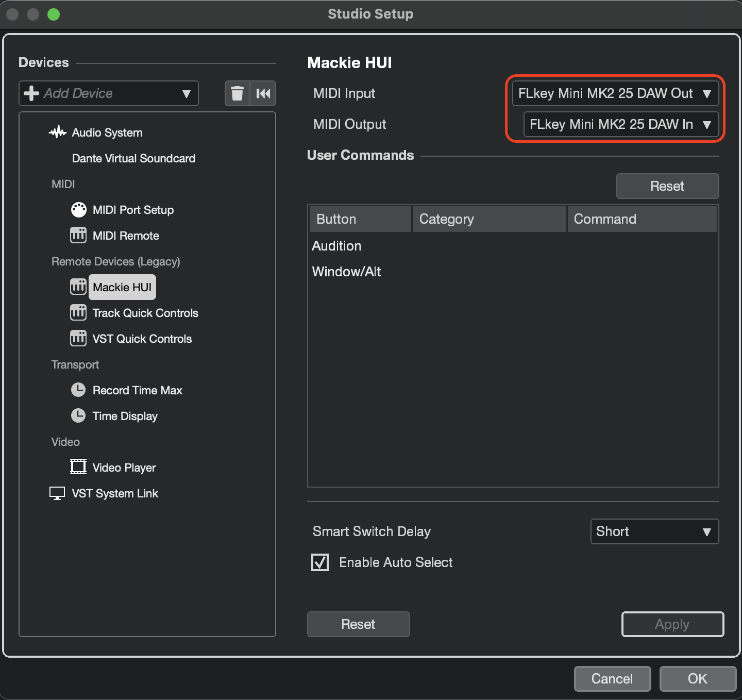Click the Video Player film icon

point(78,467)
